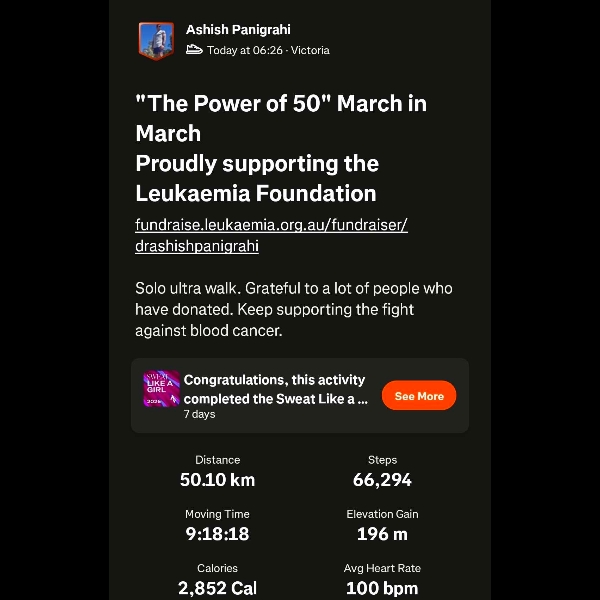The width and height of the screenshot is (600, 600).
Task: Click "Proudly supporting the Leukaemia Foundation" heading
Action: tap(257, 178)
